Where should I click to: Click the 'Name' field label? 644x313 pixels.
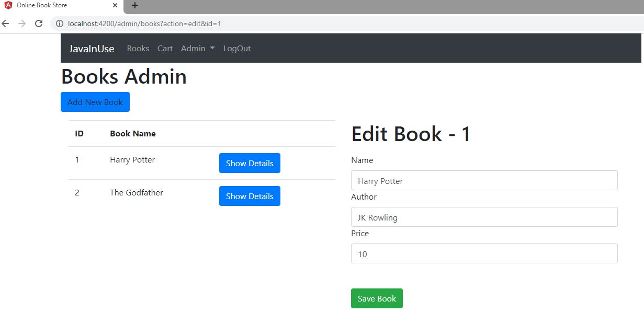tap(362, 160)
